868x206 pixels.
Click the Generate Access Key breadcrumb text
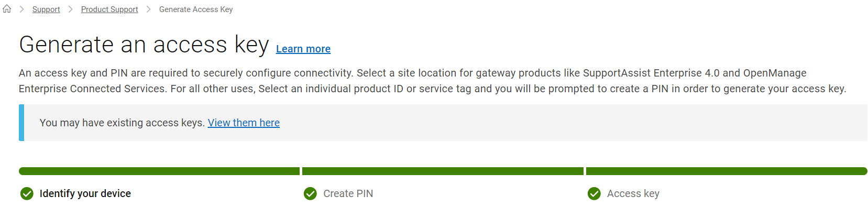[196, 9]
